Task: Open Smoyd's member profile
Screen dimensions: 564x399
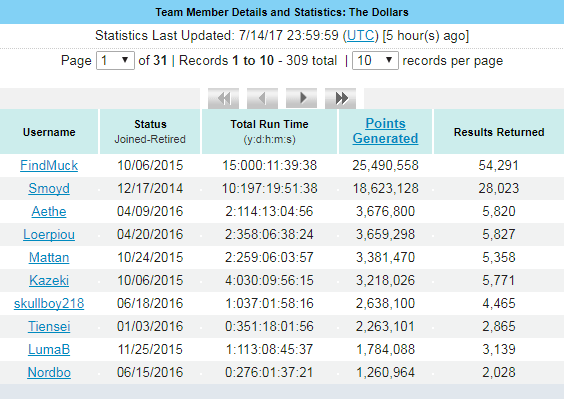Action: (49, 189)
